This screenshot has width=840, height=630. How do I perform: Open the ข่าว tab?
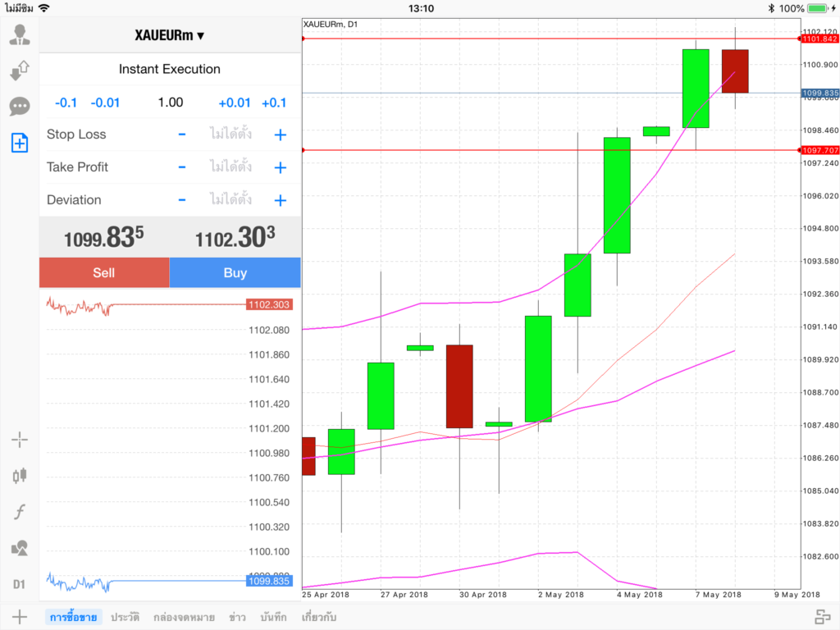[x=238, y=617]
